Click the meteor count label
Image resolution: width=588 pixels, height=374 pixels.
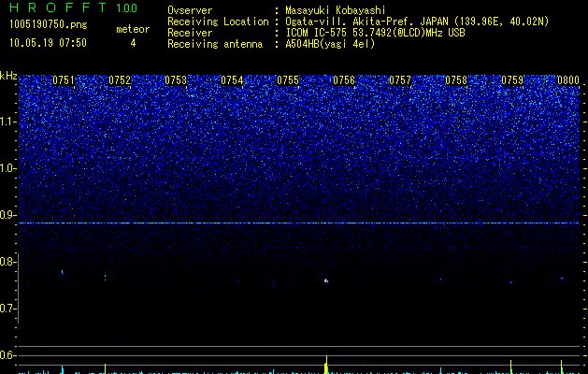(133, 29)
